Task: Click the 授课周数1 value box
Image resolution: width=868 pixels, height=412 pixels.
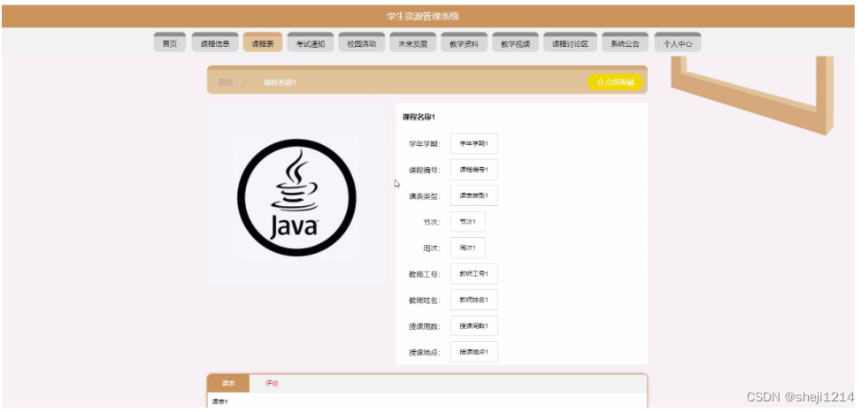Action: coord(474,325)
